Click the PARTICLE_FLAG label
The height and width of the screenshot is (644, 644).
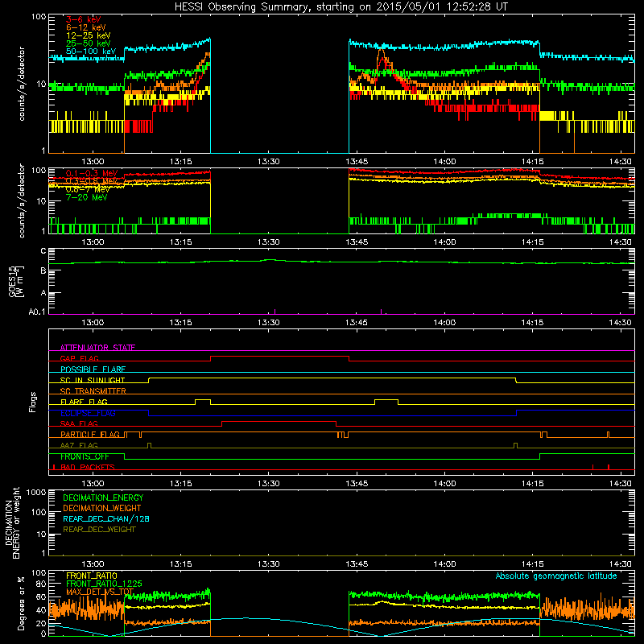(x=90, y=434)
